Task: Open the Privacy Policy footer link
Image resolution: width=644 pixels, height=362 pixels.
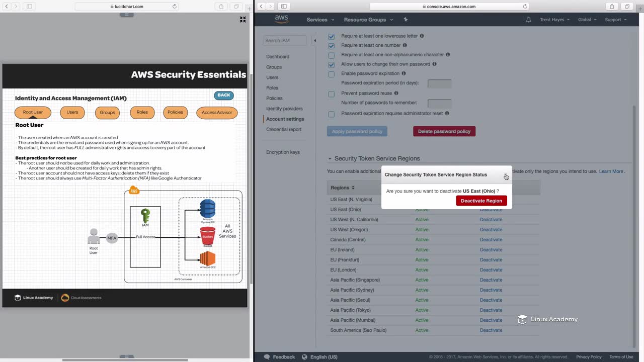Action: 589,357
